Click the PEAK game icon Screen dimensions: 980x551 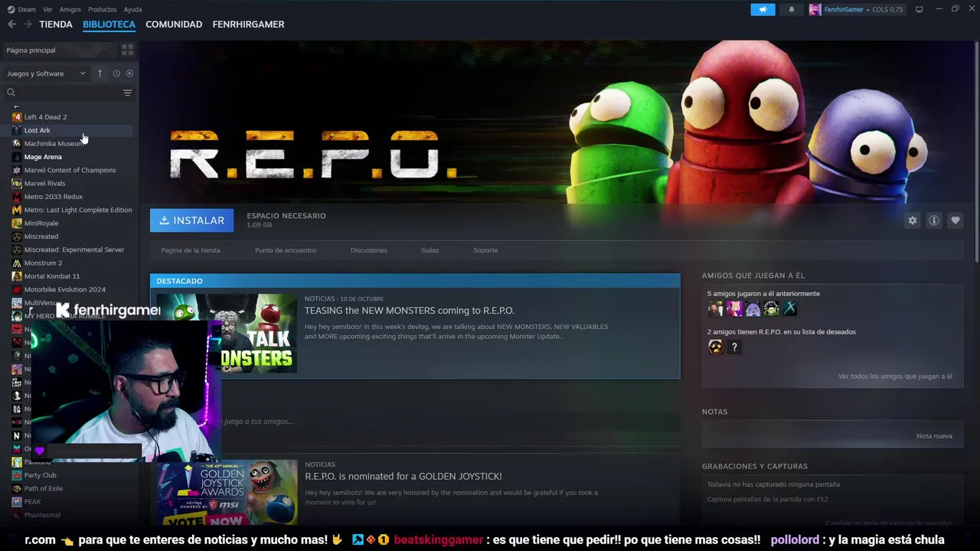click(x=17, y=502)
